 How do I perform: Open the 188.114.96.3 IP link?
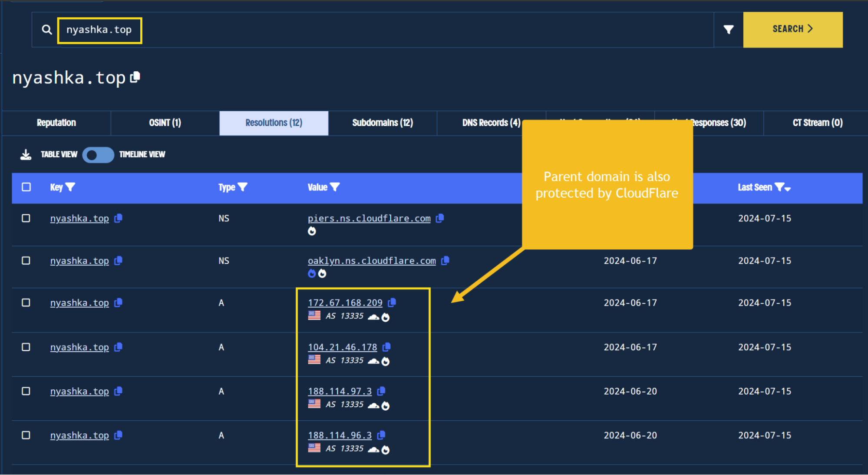[x=340, y=435]
